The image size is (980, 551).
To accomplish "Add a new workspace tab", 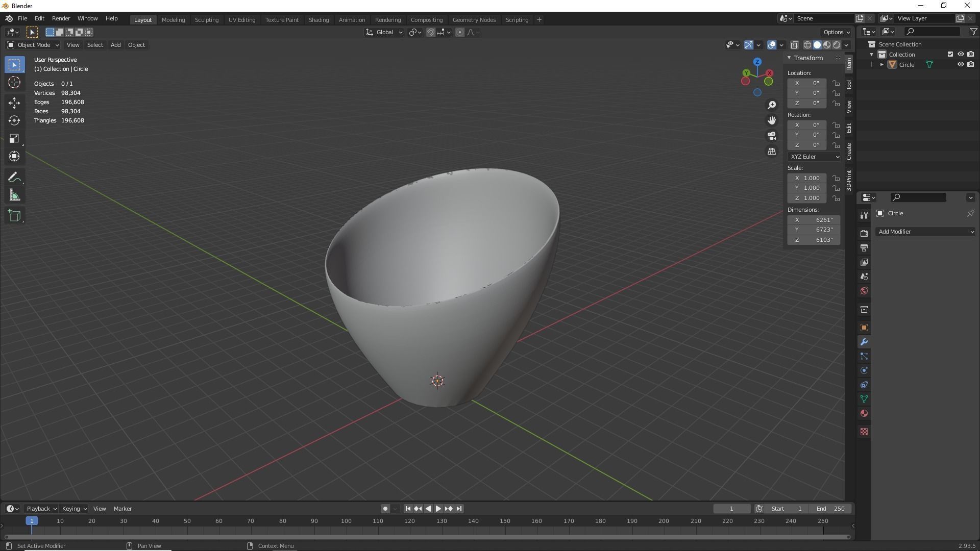I will (x=539, y=20).
